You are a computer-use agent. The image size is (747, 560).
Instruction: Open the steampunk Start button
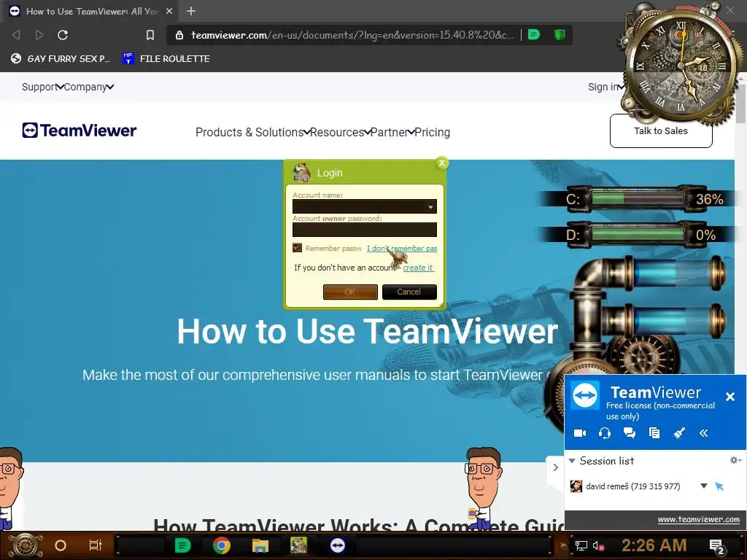coord(26,545)
